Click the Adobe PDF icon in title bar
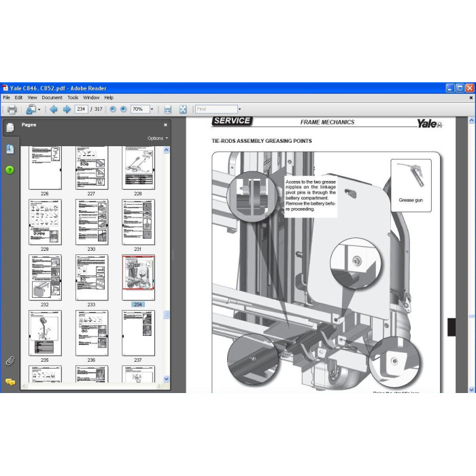This screenshot has width=476, height=476. [5, 88]
